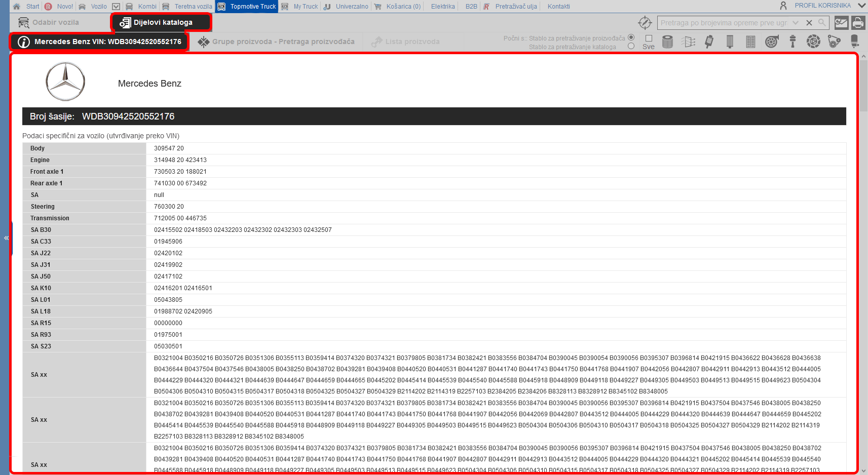Click the vertical scrollbar thumb
Screen dimensions: 868x475
tap(864, 86)
